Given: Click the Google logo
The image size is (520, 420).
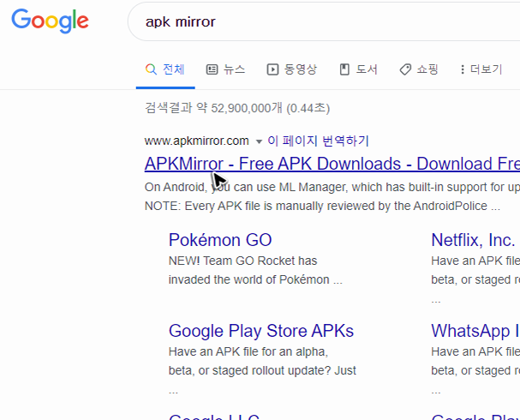Looking at the screenshot, I should 50,21.
